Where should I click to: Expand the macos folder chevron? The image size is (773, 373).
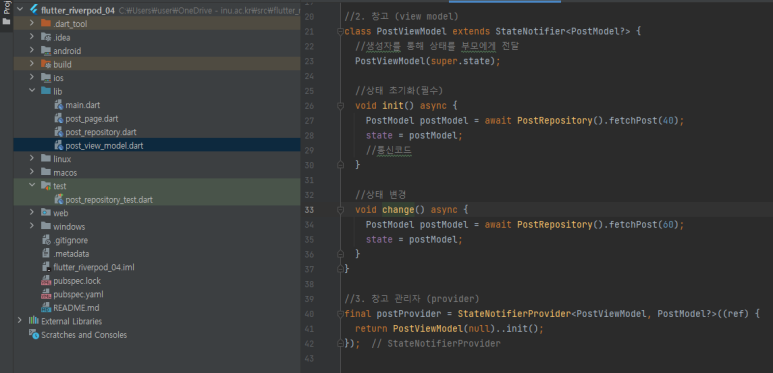pos(32,172)
